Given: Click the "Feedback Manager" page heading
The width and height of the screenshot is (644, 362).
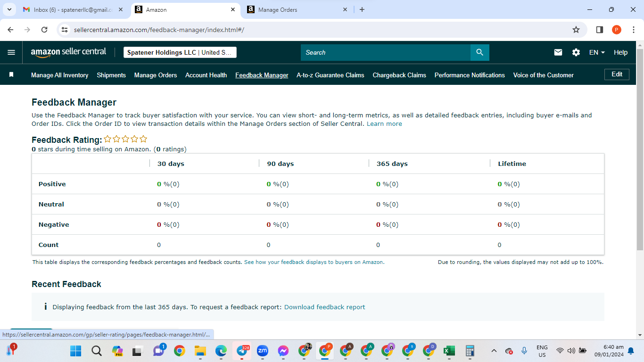Looking at the screenshot, I should coord(74,102).
